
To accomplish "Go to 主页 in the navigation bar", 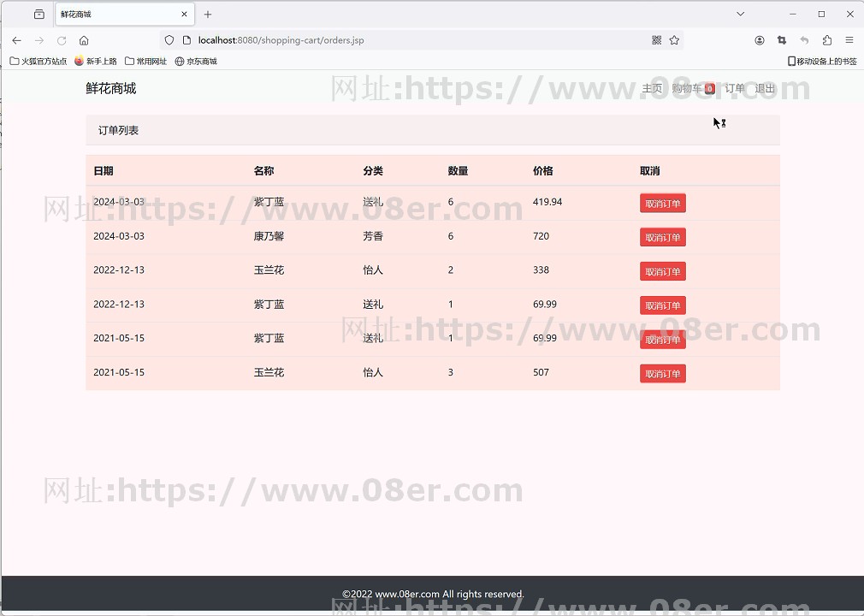I will click(x=652, y=88).
